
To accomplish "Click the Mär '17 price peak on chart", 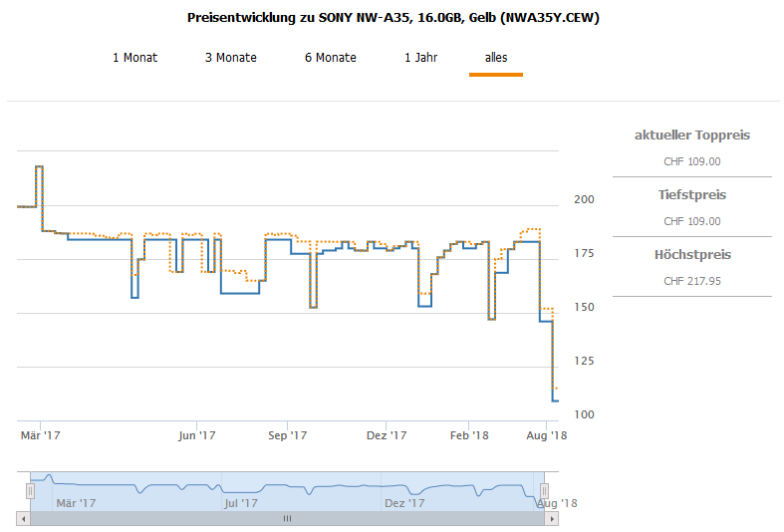I will (39, 167).
